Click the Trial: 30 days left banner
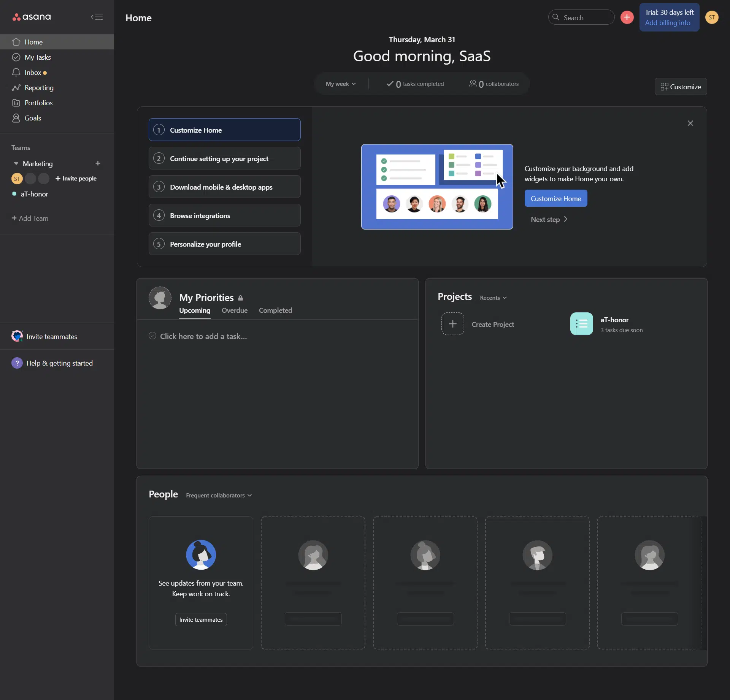Viewport: 730px width, 700px height. [669, 17]
